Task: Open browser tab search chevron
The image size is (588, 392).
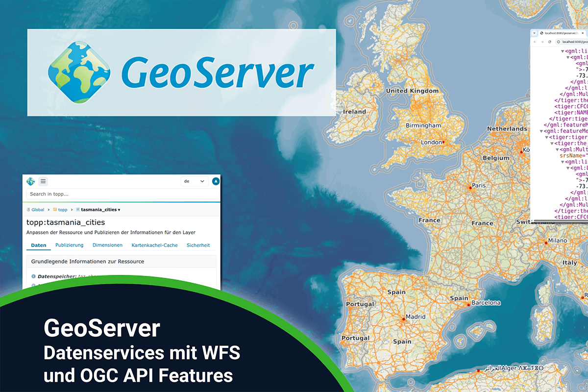Action: click(x=534, y=33)
